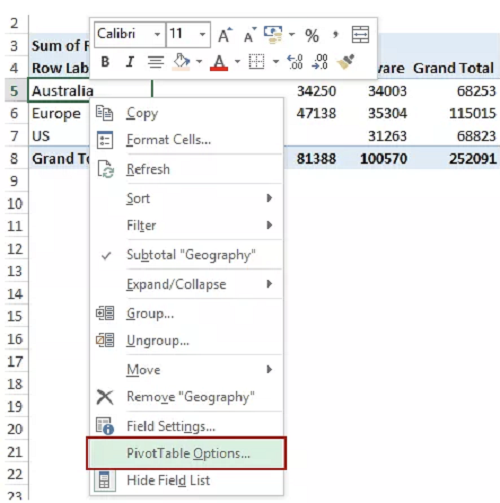The height and width of the screenshot is (503, 500).
Task: Apply Percent Style format
Action: coord(312,35)
